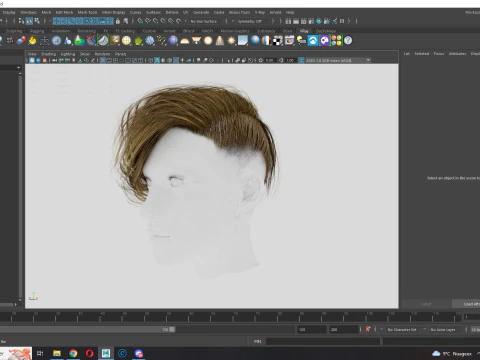Toggle the lock selection padlock icon
This screenshot has width=480, height=360.
click(x=118, y=21)
